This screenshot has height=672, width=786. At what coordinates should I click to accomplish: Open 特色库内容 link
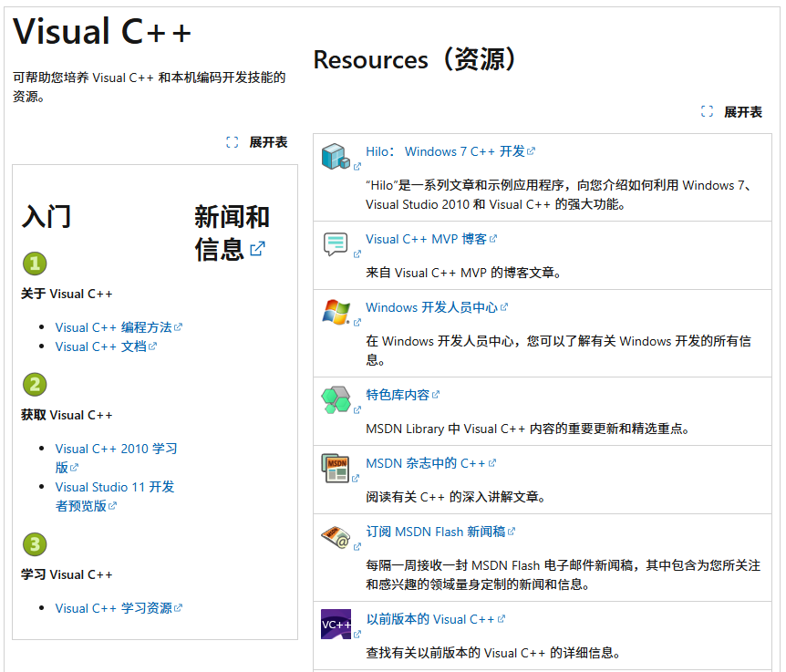(x=402, y=395)
